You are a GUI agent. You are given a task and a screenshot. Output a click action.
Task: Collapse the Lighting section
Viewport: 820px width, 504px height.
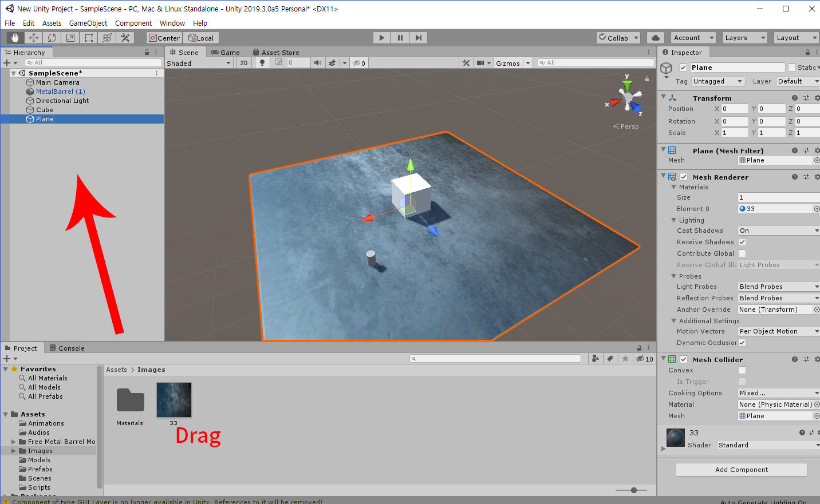tap(674, 220)
